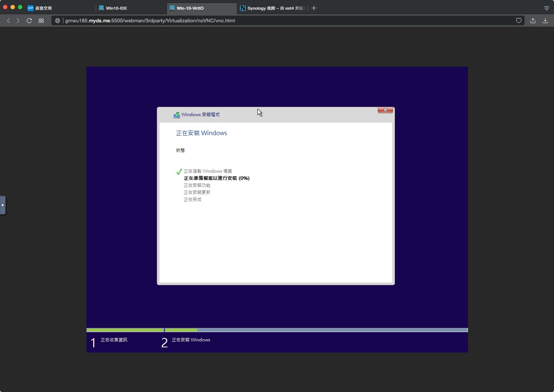This screenshot has height=392, width=554.
Task: Expand the noVNC side control panel handle
Action: (3, 205)
